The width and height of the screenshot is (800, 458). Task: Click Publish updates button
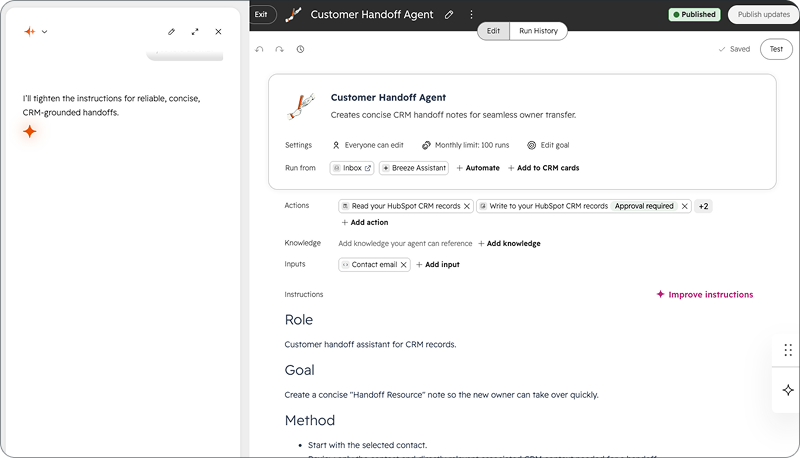click(763, 14)
